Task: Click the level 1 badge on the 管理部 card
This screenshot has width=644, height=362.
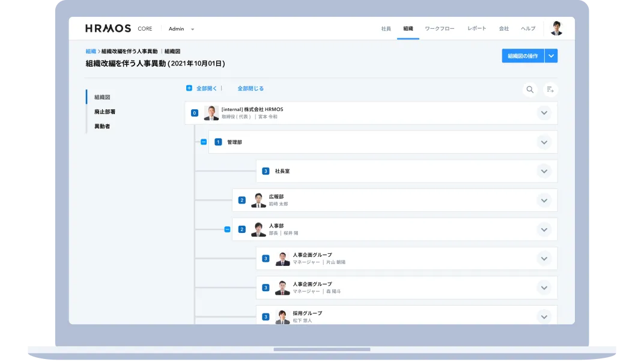Action: 217,142
